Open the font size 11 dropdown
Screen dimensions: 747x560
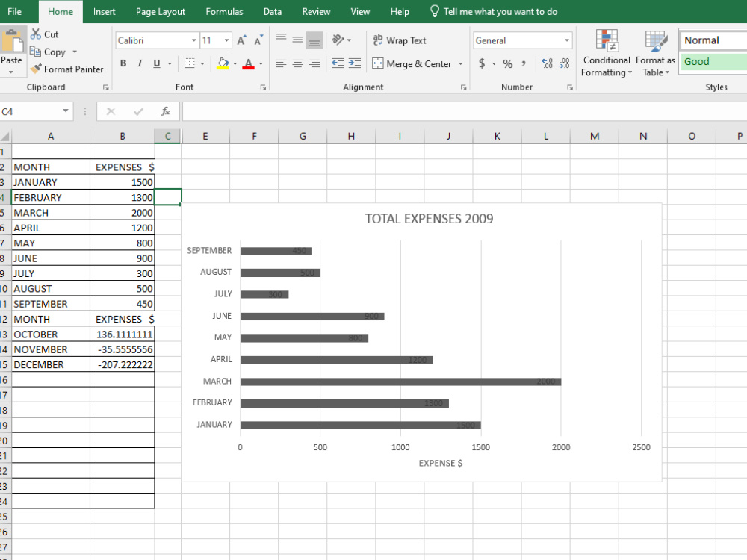(x=227, y=40)
